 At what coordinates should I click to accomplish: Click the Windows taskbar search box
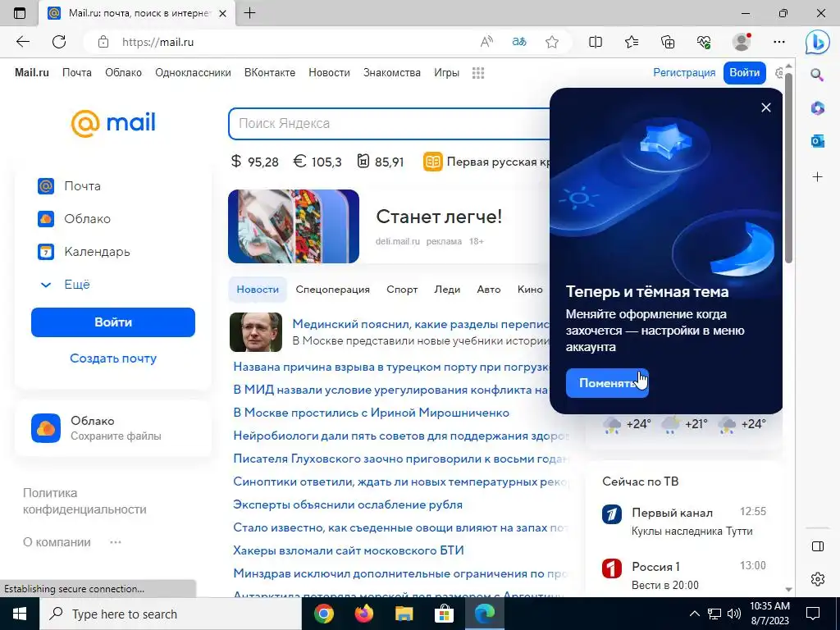[x=171, y=614]
